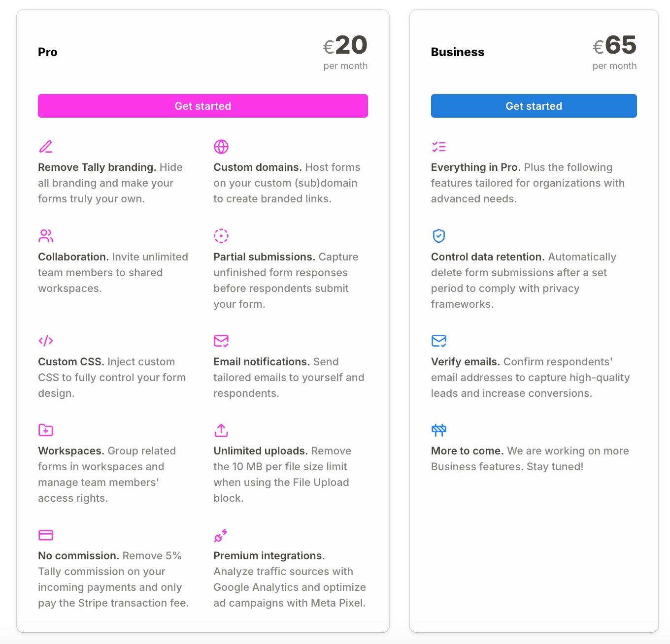Click the pink envelope Email notifications icon

[x=221, y=341]
